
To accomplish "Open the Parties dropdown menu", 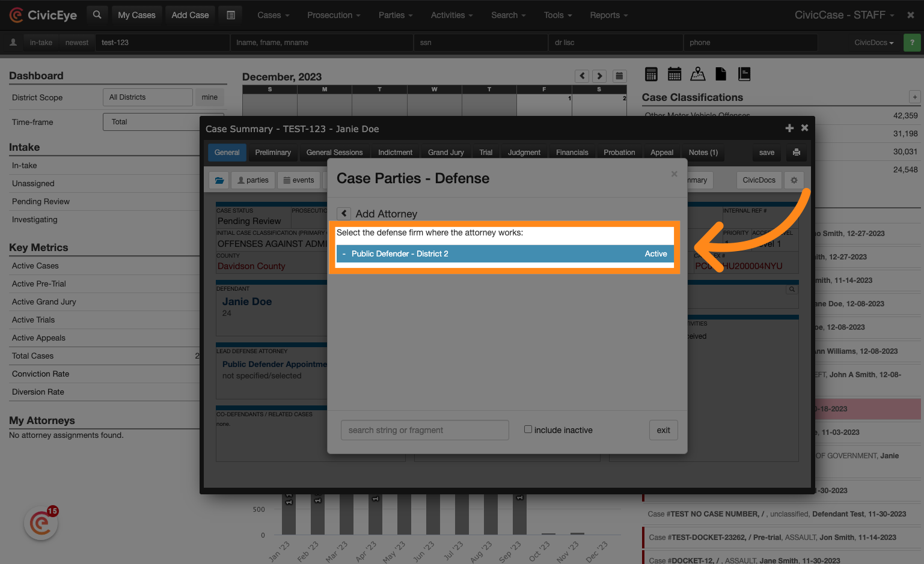I will point(396,15).
